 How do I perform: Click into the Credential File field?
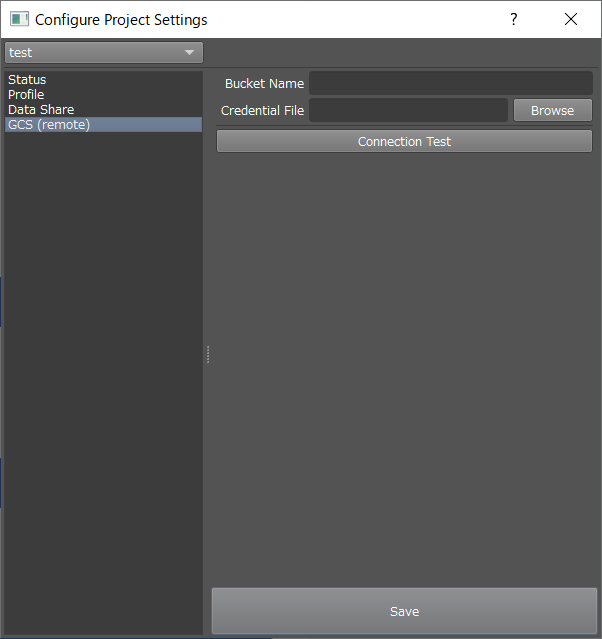(408, 110)
